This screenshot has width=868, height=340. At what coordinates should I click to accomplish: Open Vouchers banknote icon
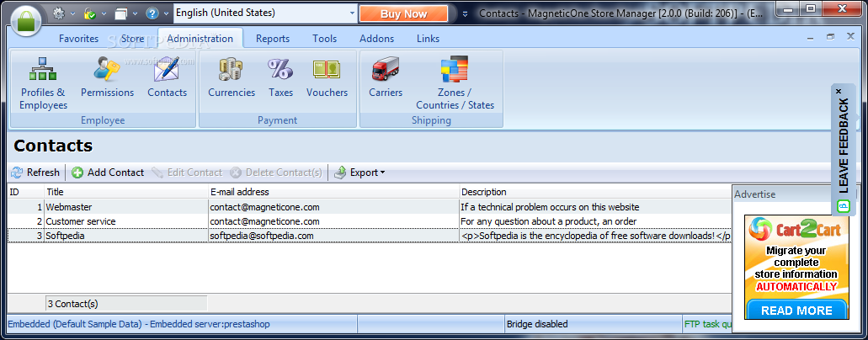pyautogui.click(x=327, y=77)
